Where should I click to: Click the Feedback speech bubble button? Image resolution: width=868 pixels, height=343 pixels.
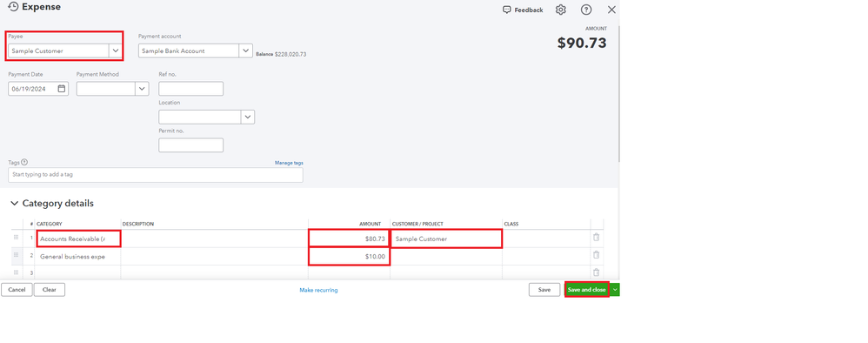[x=523, y=10]
